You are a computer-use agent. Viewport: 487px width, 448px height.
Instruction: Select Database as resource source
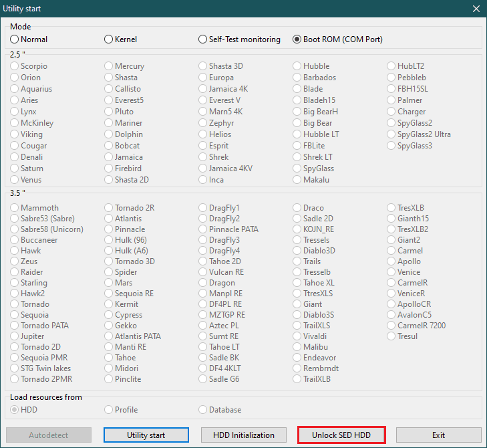[x=203, y=410]
